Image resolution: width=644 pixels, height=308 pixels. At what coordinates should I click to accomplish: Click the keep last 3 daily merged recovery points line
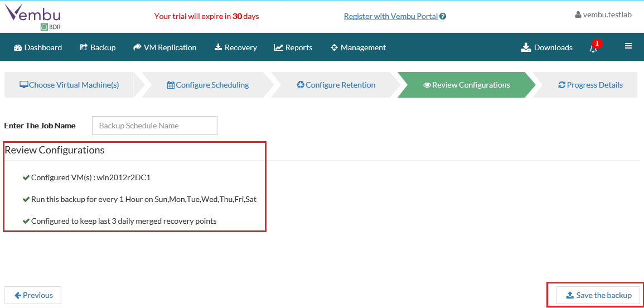click(x=119, y=221)
